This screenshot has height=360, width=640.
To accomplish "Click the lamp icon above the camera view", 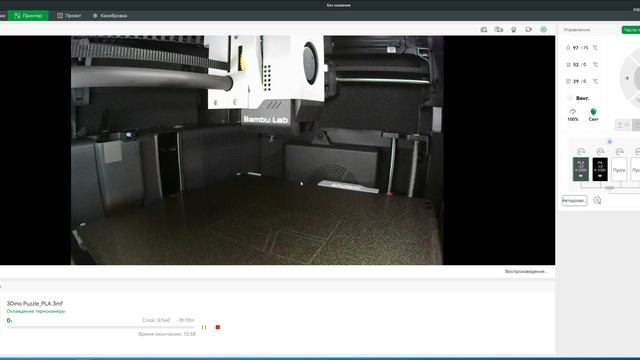I will coord(513,29).
